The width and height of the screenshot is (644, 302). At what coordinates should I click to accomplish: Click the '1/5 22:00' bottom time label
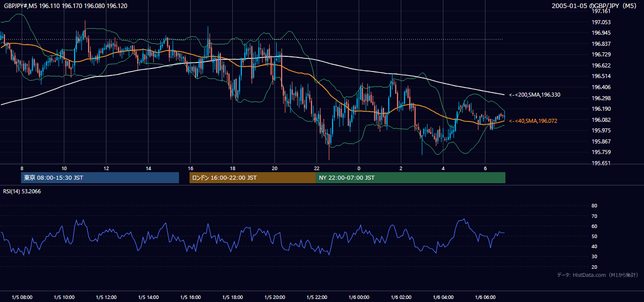316,297
